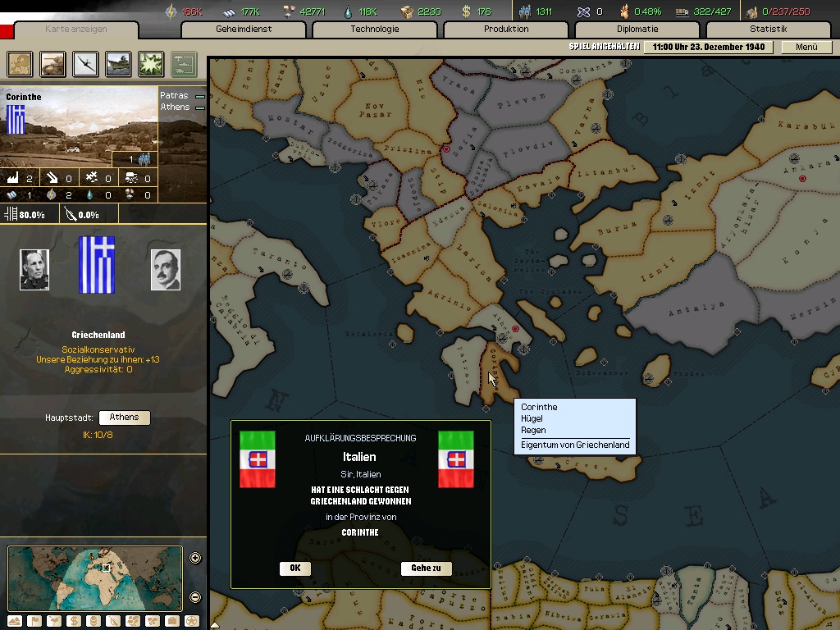
Task: Click the date and time display
Action: [709, 47]
